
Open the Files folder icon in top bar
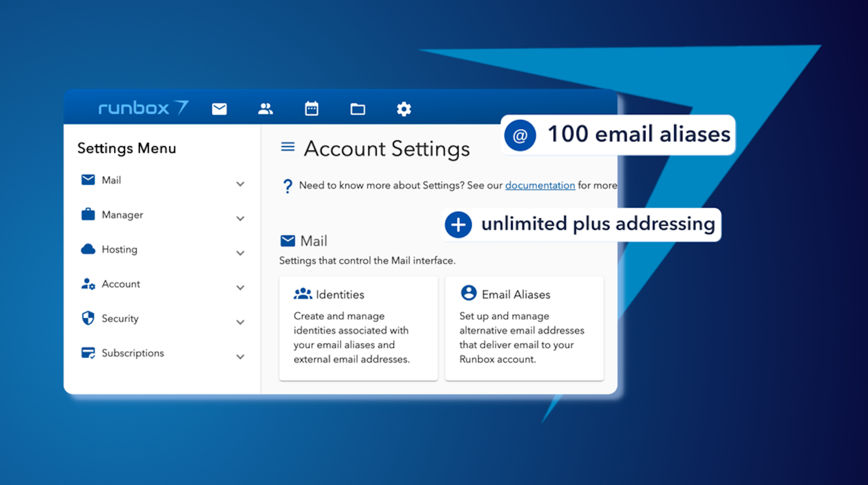pyautogui.click(x=357, y=109)
